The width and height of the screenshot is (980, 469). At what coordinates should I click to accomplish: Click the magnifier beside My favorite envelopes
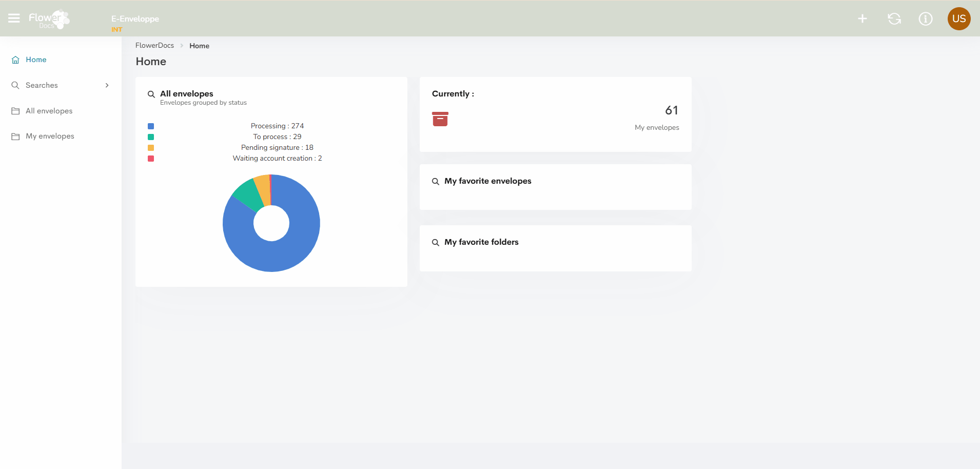(436, 181)
